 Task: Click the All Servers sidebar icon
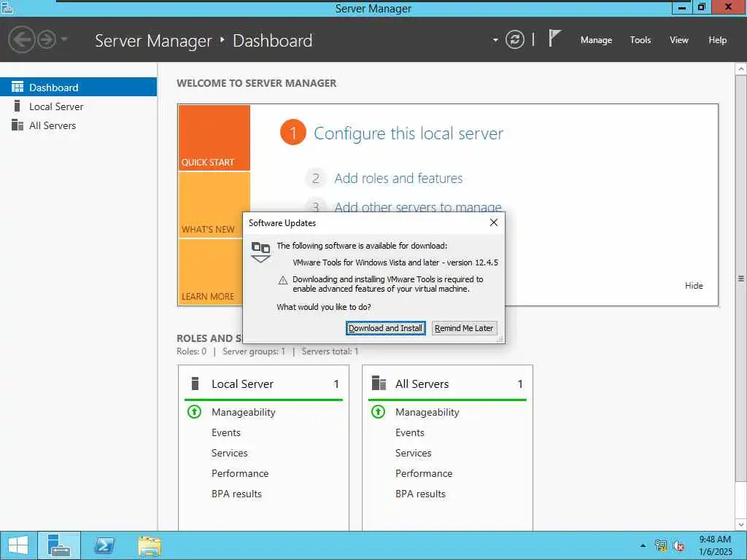tap(18, 125)
